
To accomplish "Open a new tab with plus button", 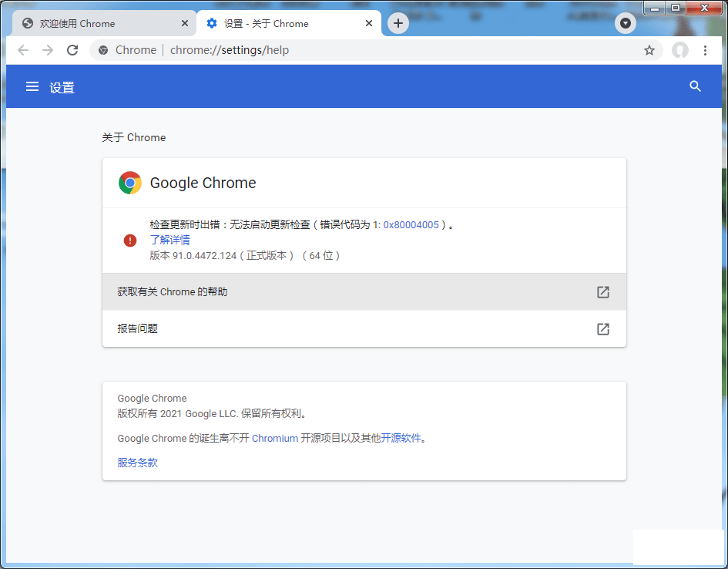I will click(x=398, y=23).
